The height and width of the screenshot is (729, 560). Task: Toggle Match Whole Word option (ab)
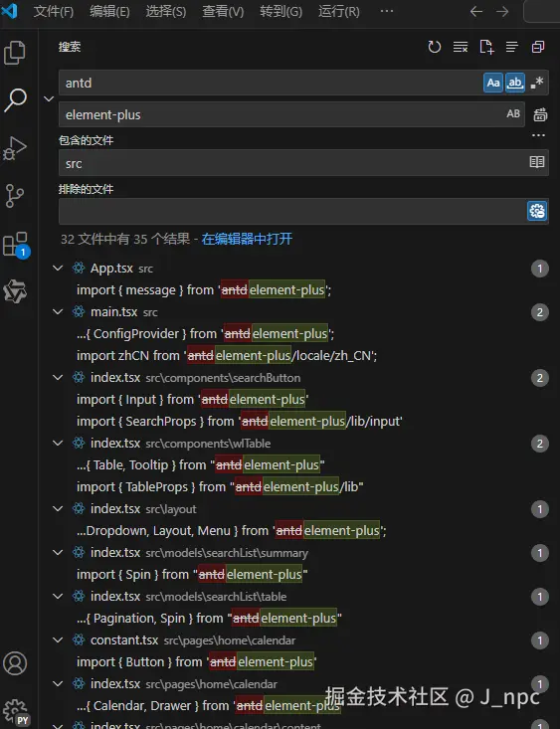(x=515, y=83)
